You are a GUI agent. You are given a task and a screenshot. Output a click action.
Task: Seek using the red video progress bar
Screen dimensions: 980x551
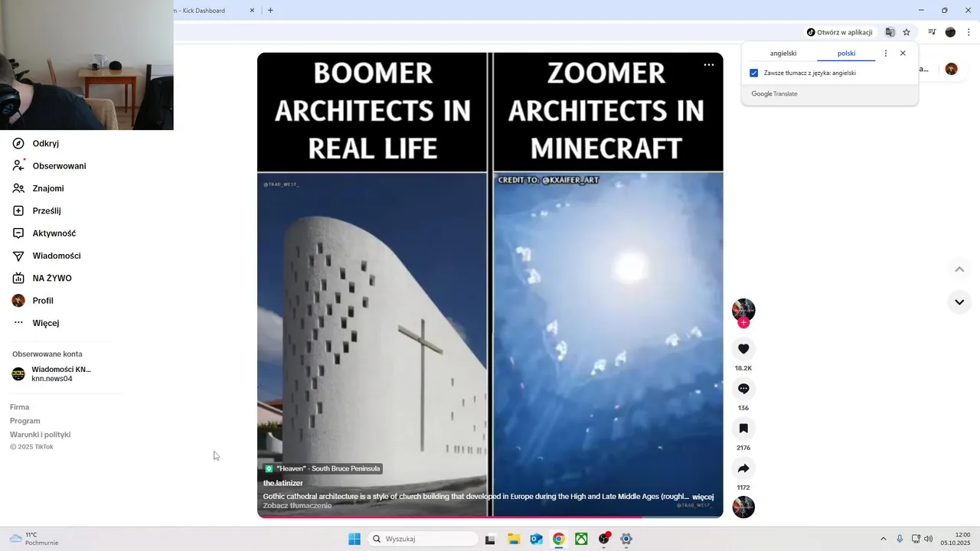pos(490,517)
